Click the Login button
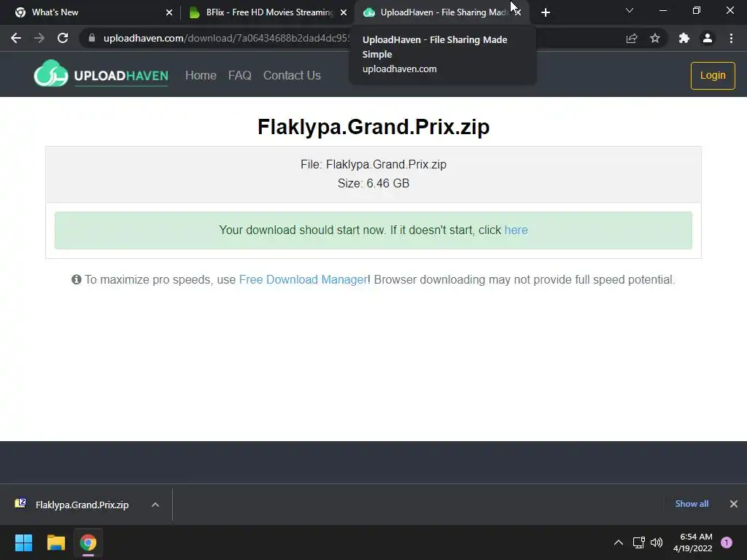 (x=713, y=75)
